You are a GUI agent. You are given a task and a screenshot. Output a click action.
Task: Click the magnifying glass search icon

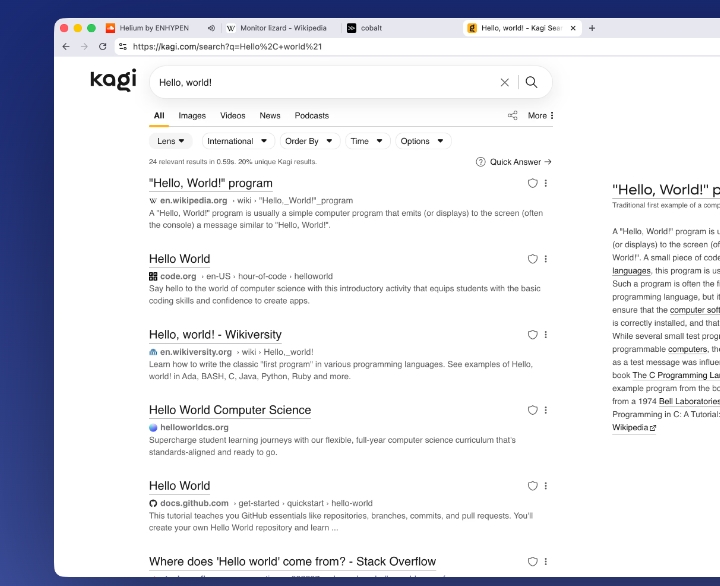531,82
